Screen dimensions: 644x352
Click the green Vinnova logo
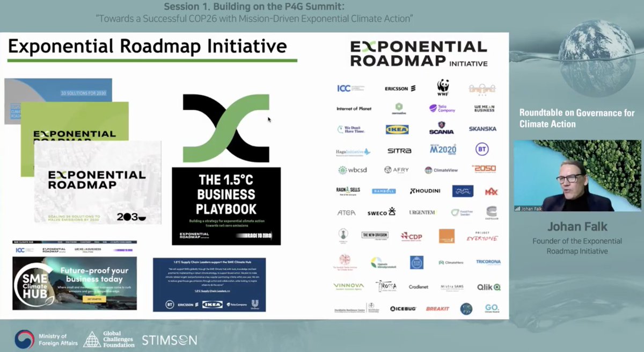point(348,287)
